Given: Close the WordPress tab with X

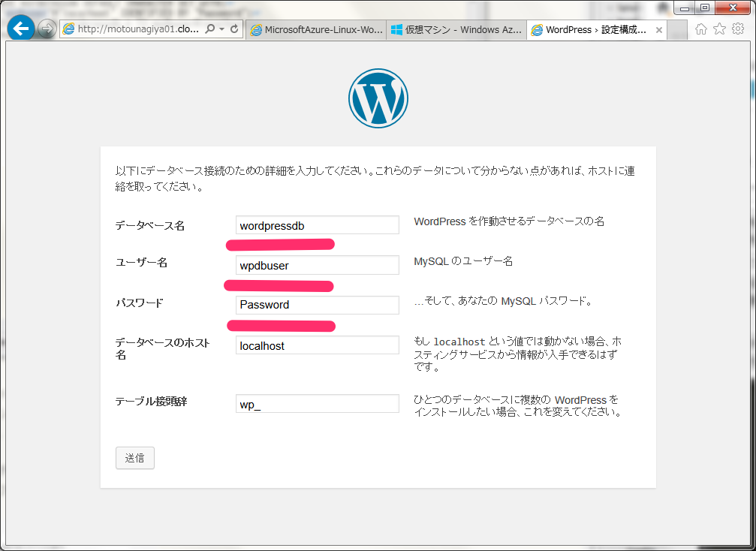Looking at the screenshot, I should (x=658, y=30).
